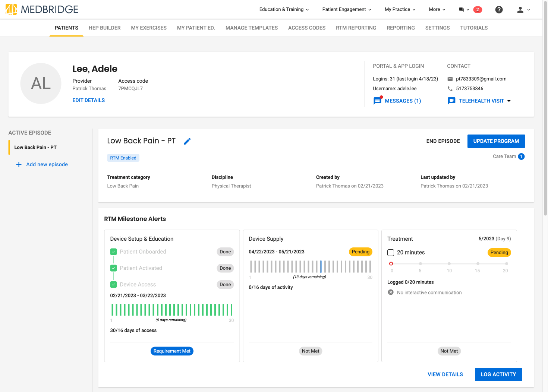Image resolution: width=548 pixels, height=392 pixels.
Task: Expand the Patient Engagement menu
Action: click(347, 10)
